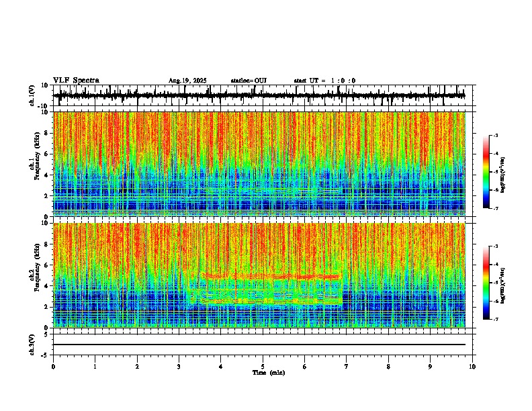
Task: Click the "-7" label on ch.1 colorbar
Action: click(x=496, y=208)
